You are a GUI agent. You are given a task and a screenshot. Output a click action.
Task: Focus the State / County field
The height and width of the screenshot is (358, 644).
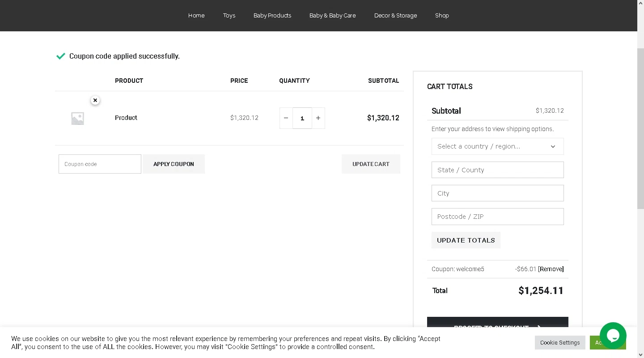pyautogui.click(x=497, y=170)
